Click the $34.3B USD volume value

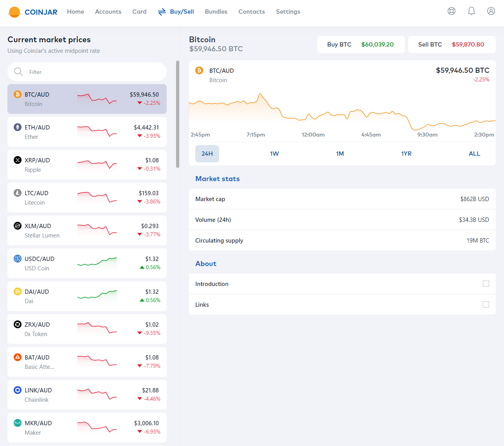tap(474, 220)
